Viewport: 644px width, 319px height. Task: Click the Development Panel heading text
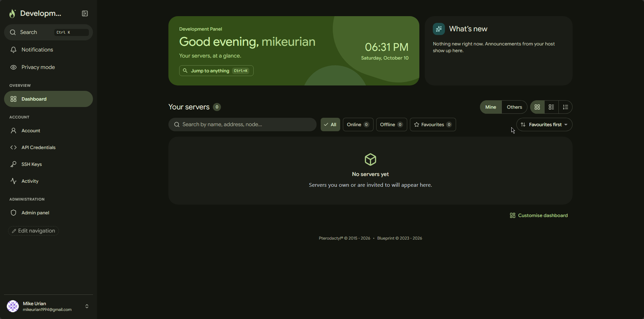tap(200, 29)
